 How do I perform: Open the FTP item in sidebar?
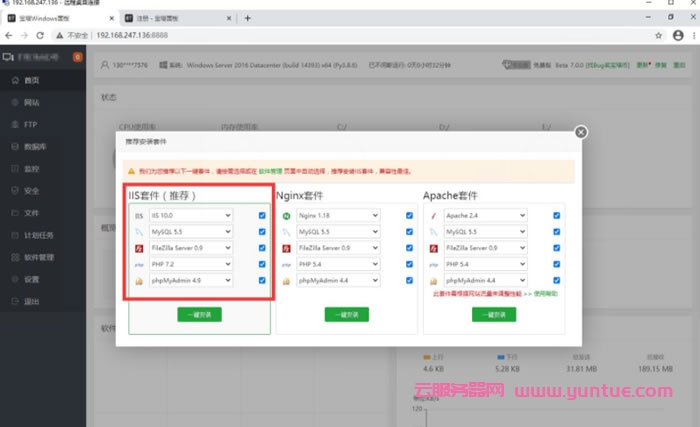click(x=31, y=124)
